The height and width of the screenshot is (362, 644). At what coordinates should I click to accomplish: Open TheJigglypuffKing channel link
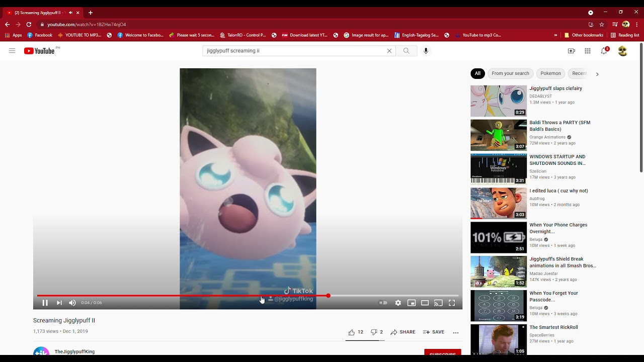coord(74,351)
